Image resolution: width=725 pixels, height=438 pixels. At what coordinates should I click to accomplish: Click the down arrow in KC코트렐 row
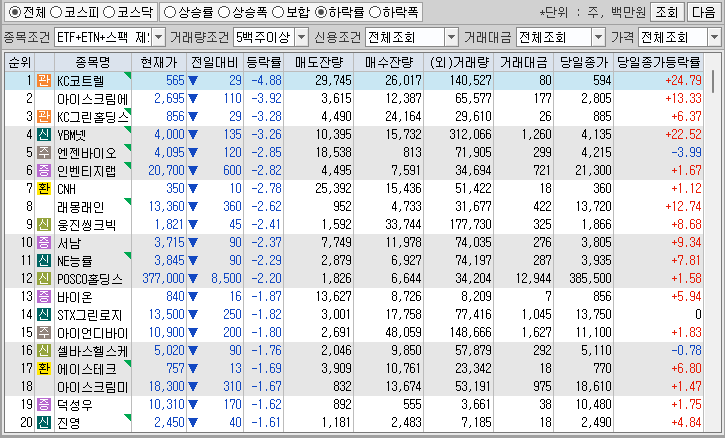(193, 81)
